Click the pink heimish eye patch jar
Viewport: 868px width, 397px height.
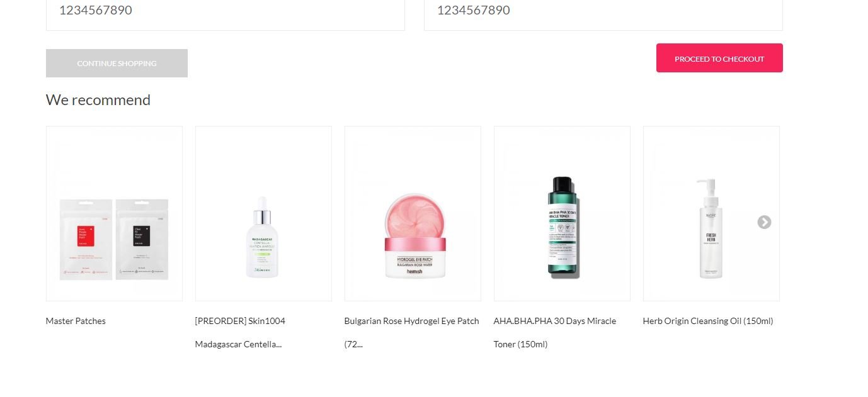point(416,235)
